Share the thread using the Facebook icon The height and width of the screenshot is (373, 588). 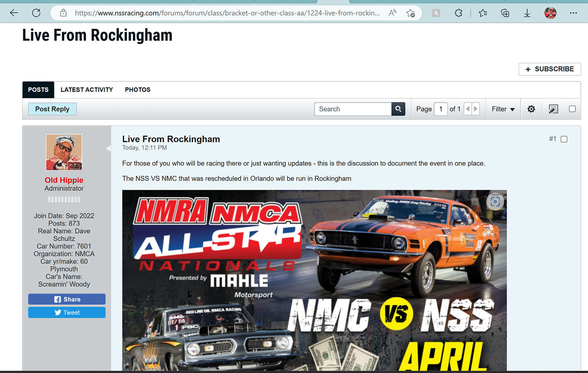tap(58, 299)
